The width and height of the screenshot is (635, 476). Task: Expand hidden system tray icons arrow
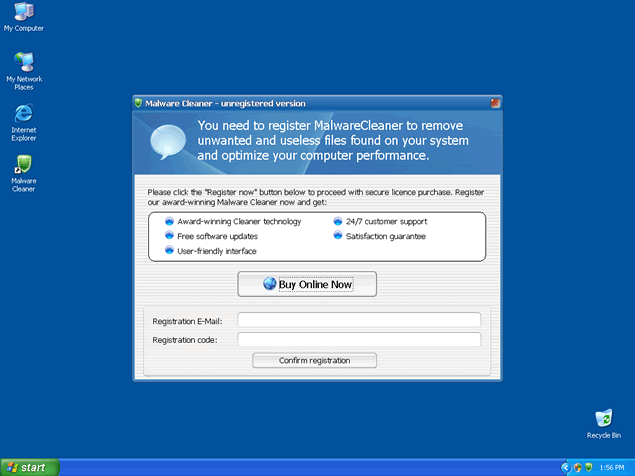(x=566, y=468)
